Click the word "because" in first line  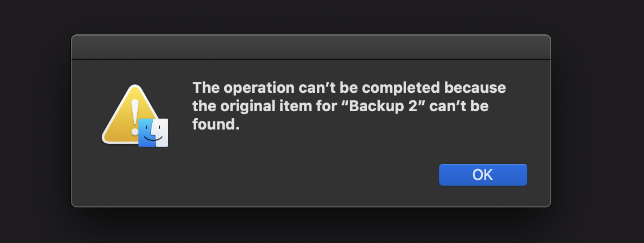[475, 88]
